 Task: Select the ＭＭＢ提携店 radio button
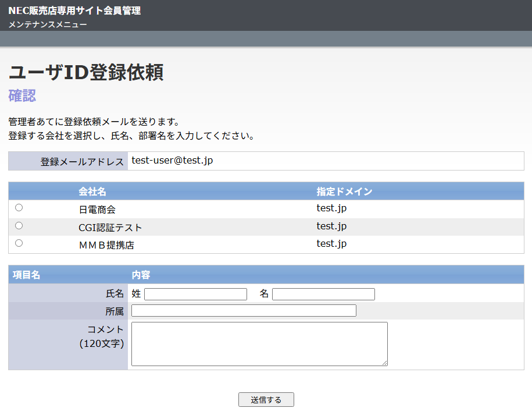[19, 243]
